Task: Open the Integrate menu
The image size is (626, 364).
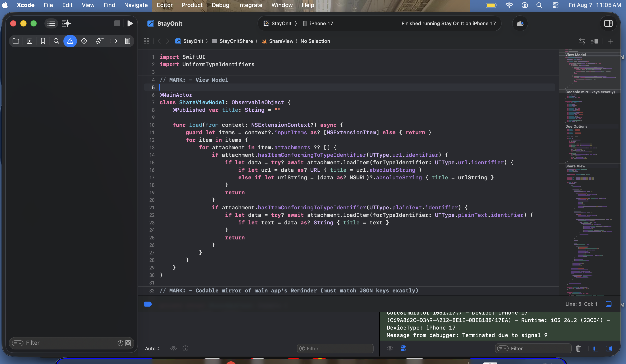Action: (x=250, y=5)
